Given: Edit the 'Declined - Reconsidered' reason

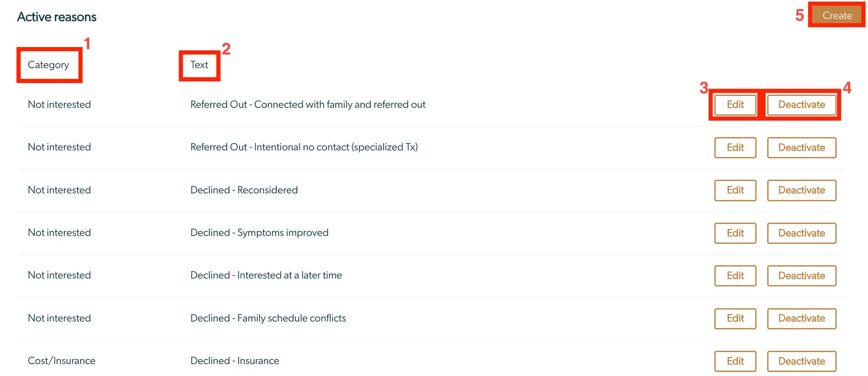Looking at the screenshot, I should point(735,190).
